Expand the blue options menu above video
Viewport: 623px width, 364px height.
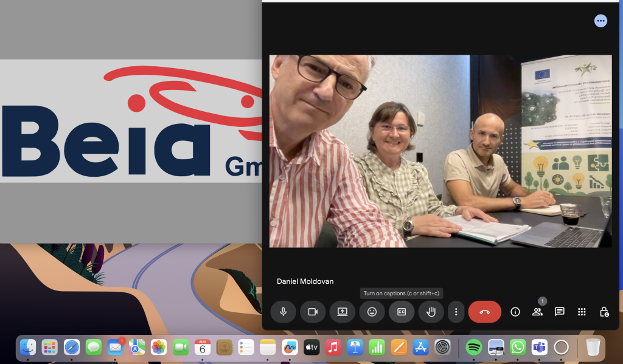[x=600, y=21]
